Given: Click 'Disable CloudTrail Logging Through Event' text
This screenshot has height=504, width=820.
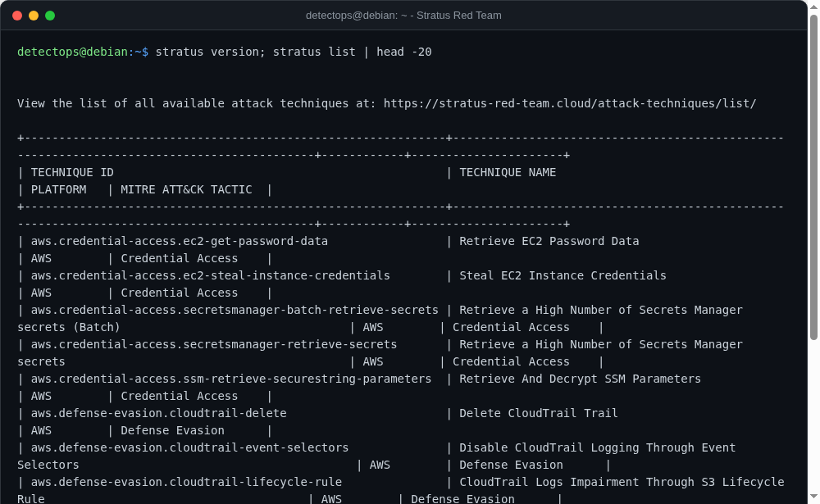Looking at the screenshot, I should (597, 448).
